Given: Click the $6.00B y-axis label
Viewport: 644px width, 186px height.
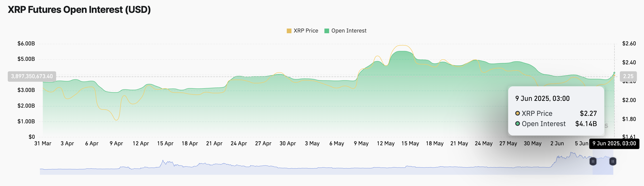Looking at the screenshot, I should 26,44.
